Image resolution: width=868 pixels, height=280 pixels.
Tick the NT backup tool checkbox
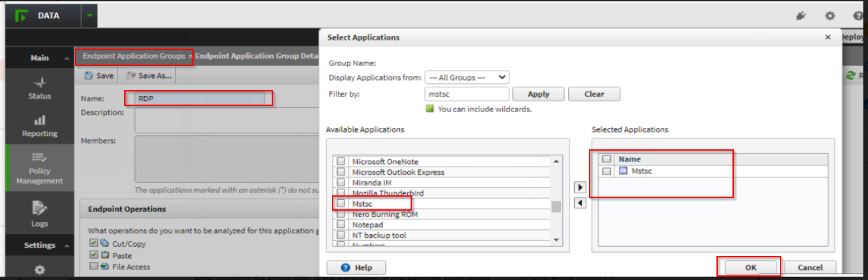pyautogui.click(x=341, y=235)
